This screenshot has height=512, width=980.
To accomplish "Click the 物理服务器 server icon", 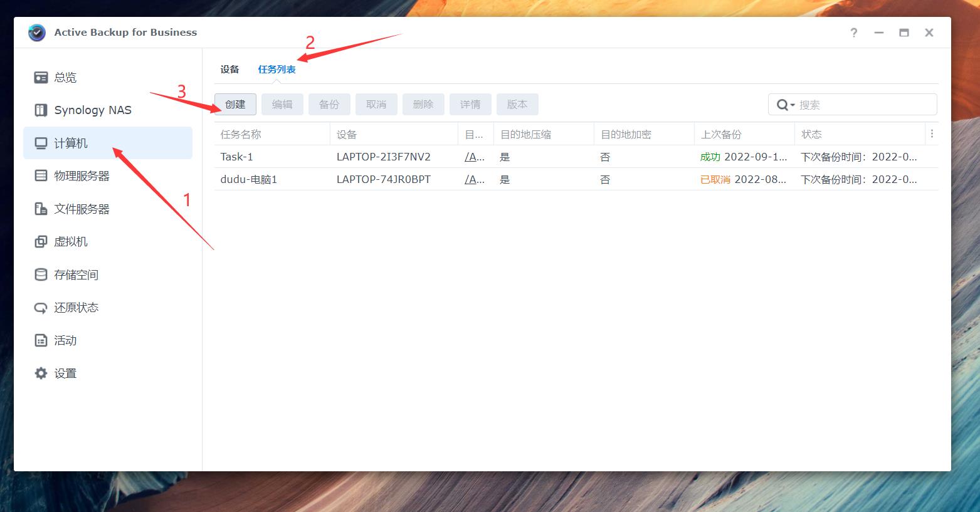I will coord(41,176).
